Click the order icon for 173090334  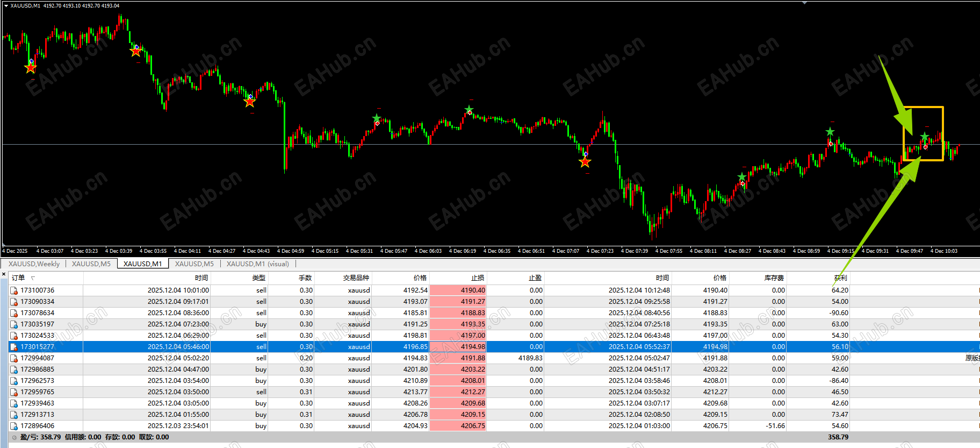tap(14, 302)
